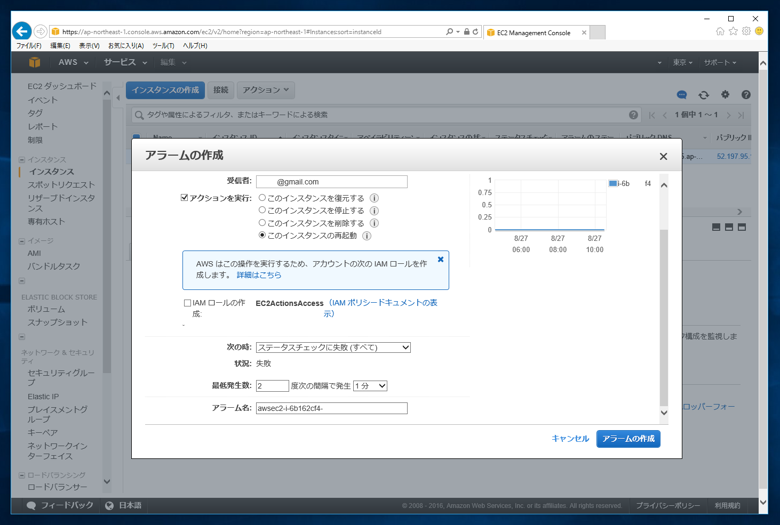The height and width of the screenshot is (525, 780).
Task: Click the フィードバック speech icon in footer
Action: point(31,506)
